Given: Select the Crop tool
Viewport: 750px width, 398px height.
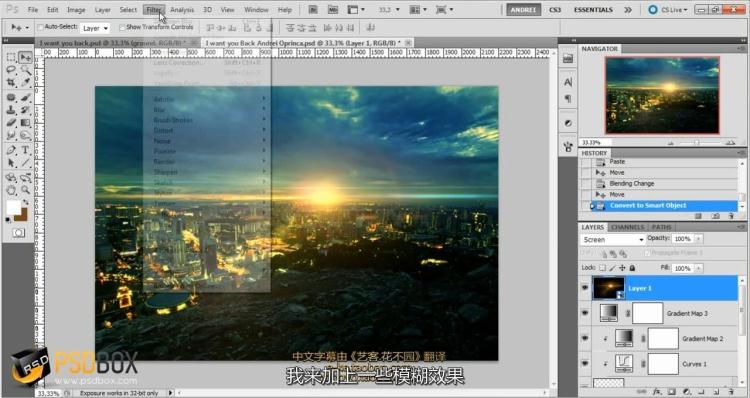Looking at the screenshot, I should 11,83.
